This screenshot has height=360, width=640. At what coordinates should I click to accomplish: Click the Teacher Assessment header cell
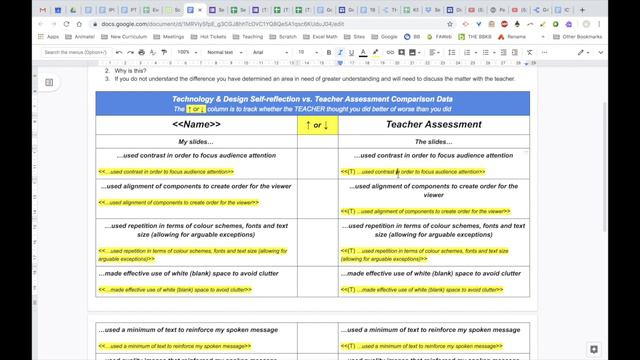(x=434, y=124)
